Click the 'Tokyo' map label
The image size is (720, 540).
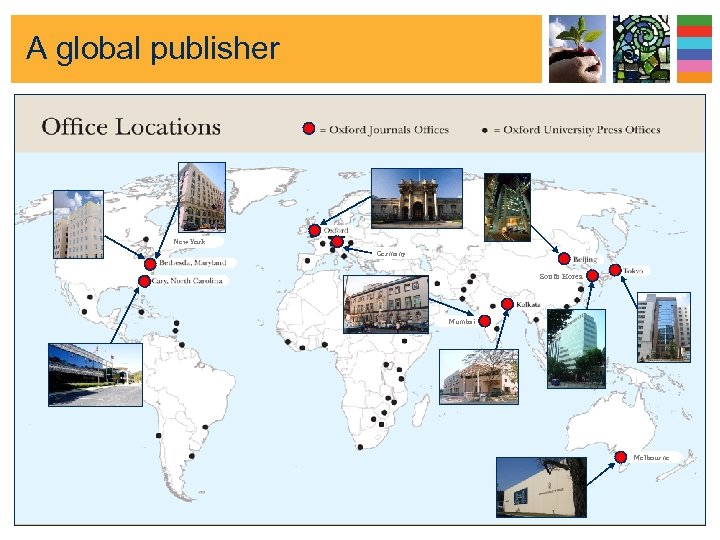633,271
